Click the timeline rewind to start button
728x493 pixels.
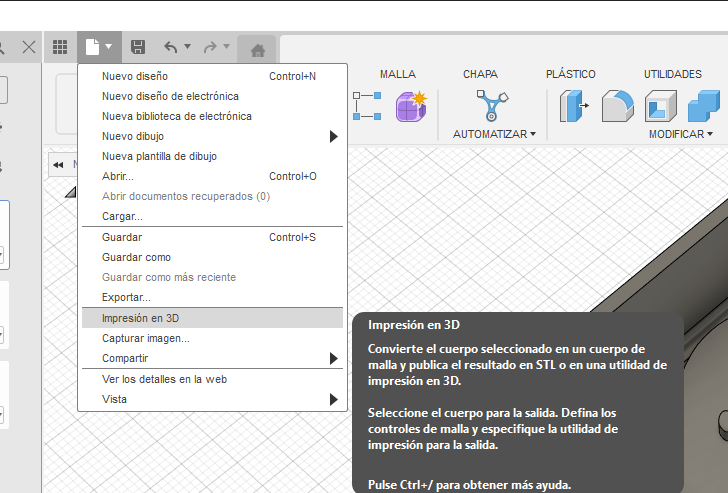[x=58, y=165]
